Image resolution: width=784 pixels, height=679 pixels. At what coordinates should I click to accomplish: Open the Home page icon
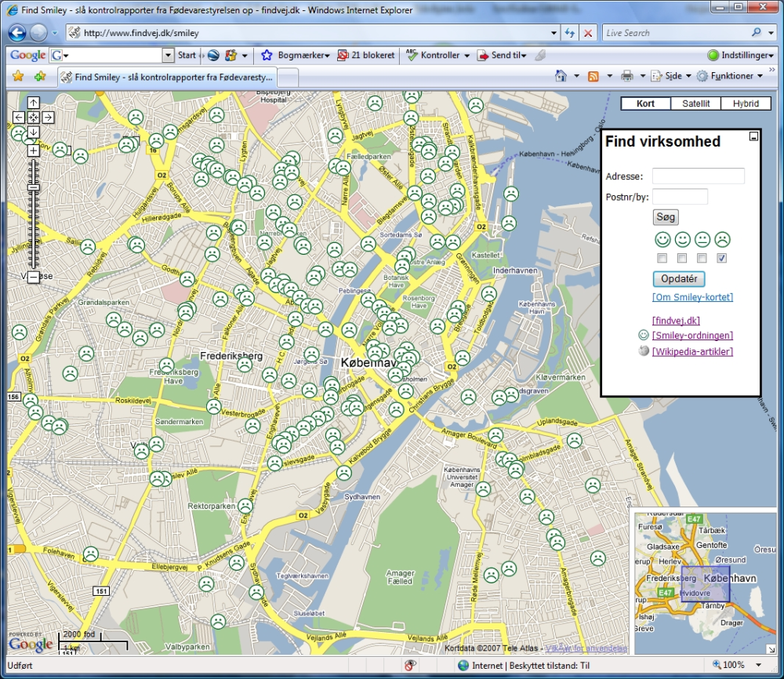coord(561,76)
